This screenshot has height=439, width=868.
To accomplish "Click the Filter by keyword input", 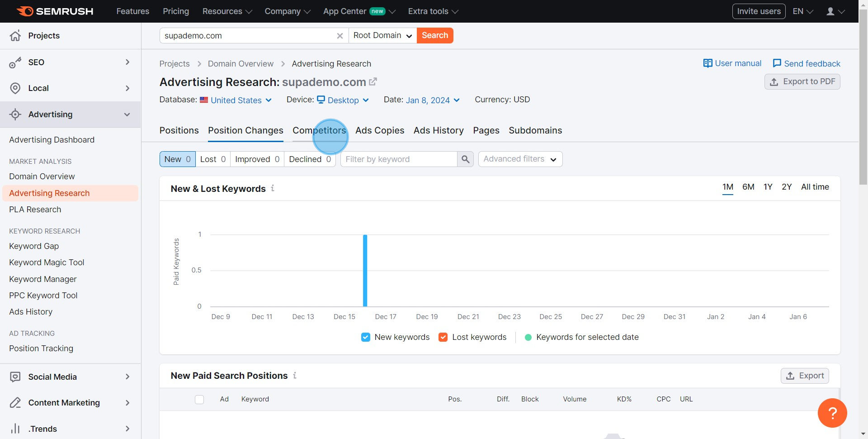I will point(399,159).
